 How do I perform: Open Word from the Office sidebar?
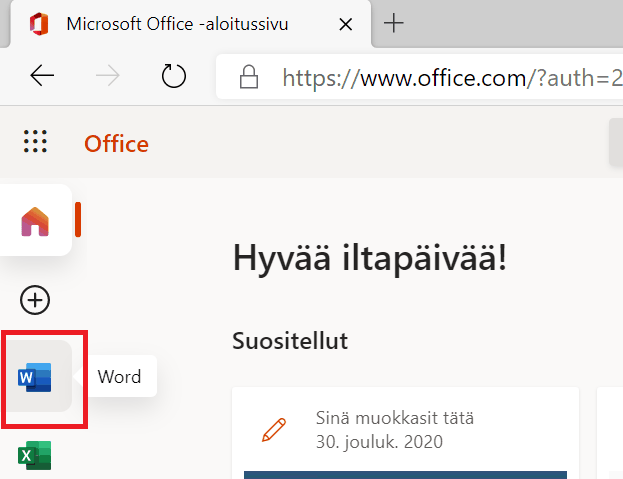[x=35, y=377]
